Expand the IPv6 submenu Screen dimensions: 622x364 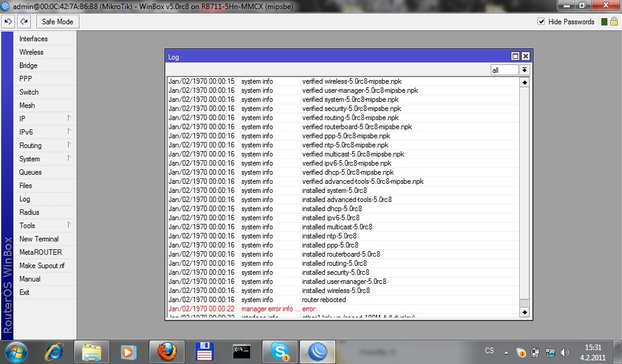[45, 132]
